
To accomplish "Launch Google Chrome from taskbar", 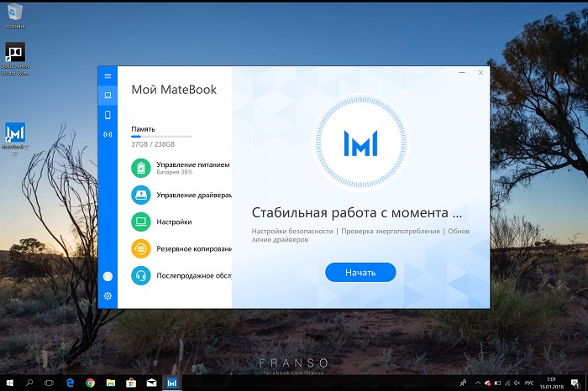I will click(x=90, y=383).
